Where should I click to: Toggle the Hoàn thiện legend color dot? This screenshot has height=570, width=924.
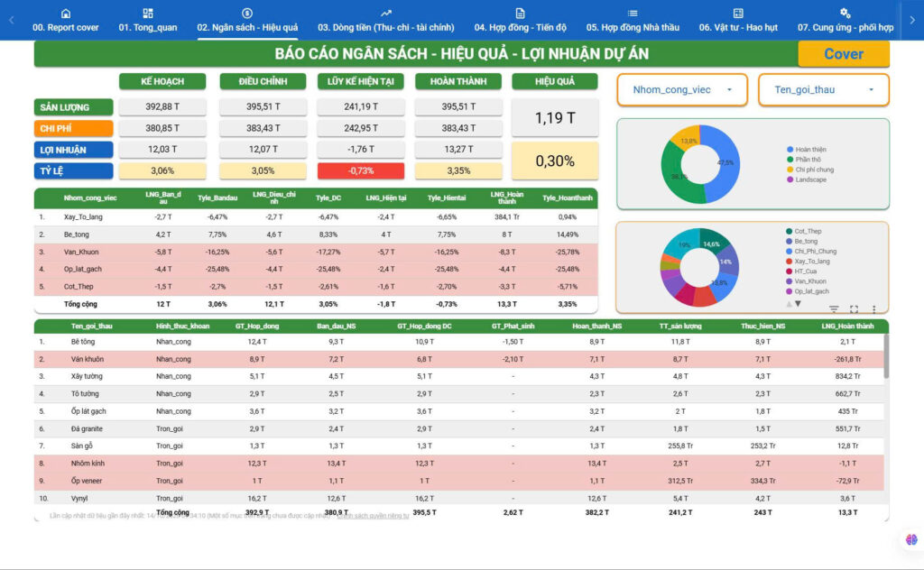pyautogui.click(x=790, y=150)
